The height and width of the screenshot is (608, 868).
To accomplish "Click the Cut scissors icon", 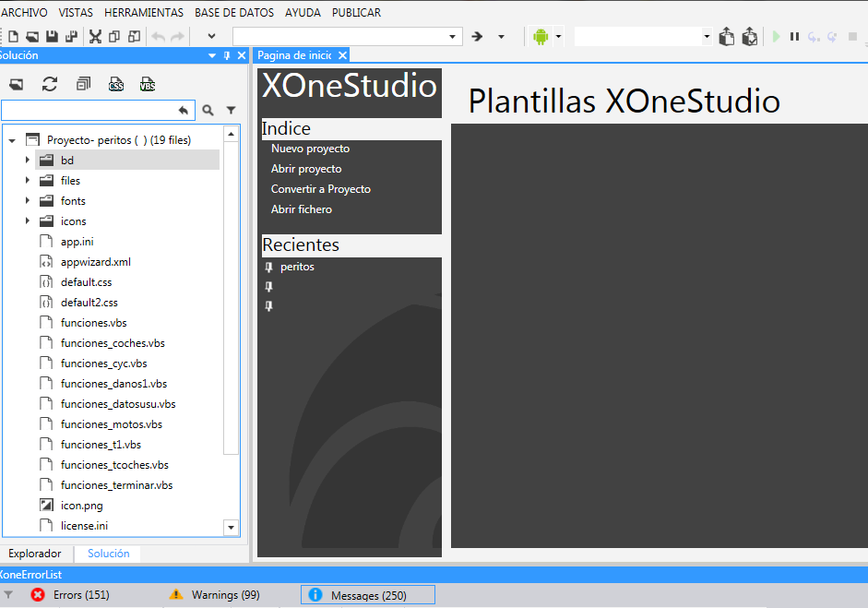I will coord(95,37).
